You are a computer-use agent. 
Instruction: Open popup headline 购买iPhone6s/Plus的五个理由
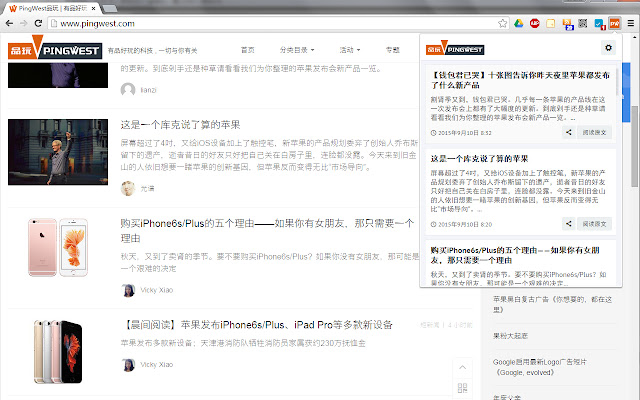(x=515, y=255)
